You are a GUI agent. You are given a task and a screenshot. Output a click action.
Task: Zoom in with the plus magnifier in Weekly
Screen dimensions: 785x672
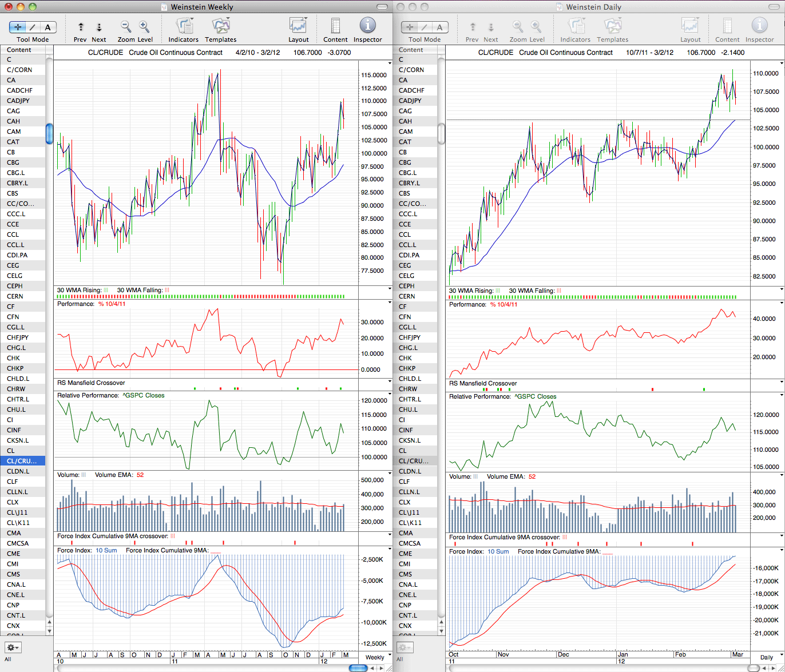click(144, 26)
